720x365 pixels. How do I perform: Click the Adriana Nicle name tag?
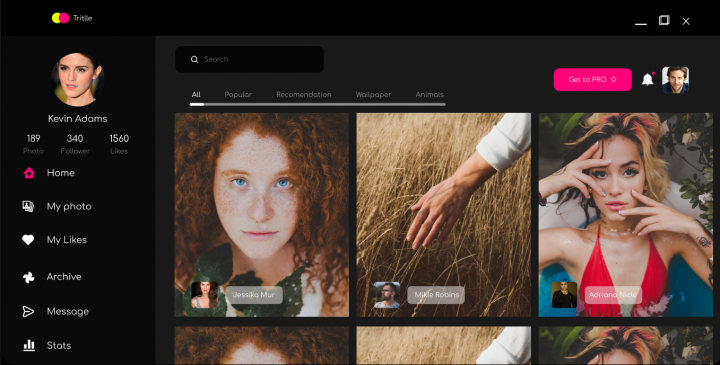click(613, 295)
